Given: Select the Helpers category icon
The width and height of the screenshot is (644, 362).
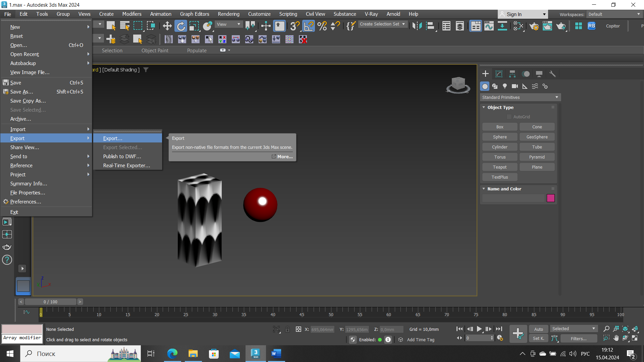Looking at the screenshot, I should 525,86.
